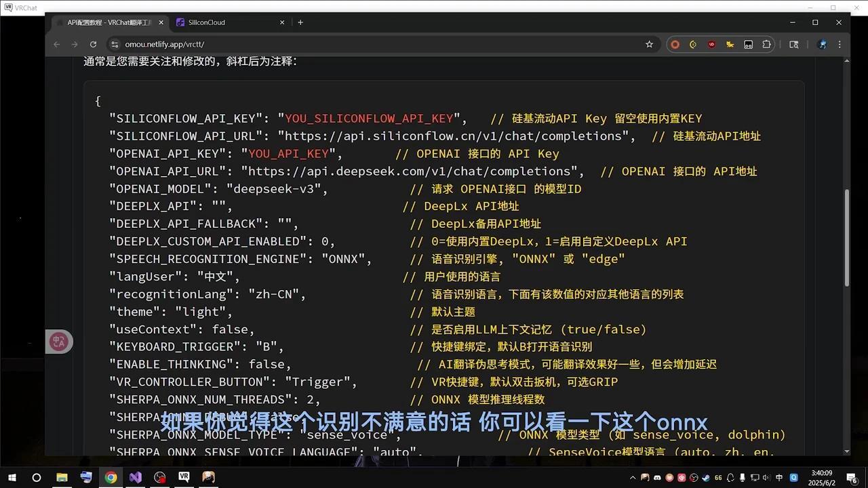Reload the current page

(x=93, y=44)
